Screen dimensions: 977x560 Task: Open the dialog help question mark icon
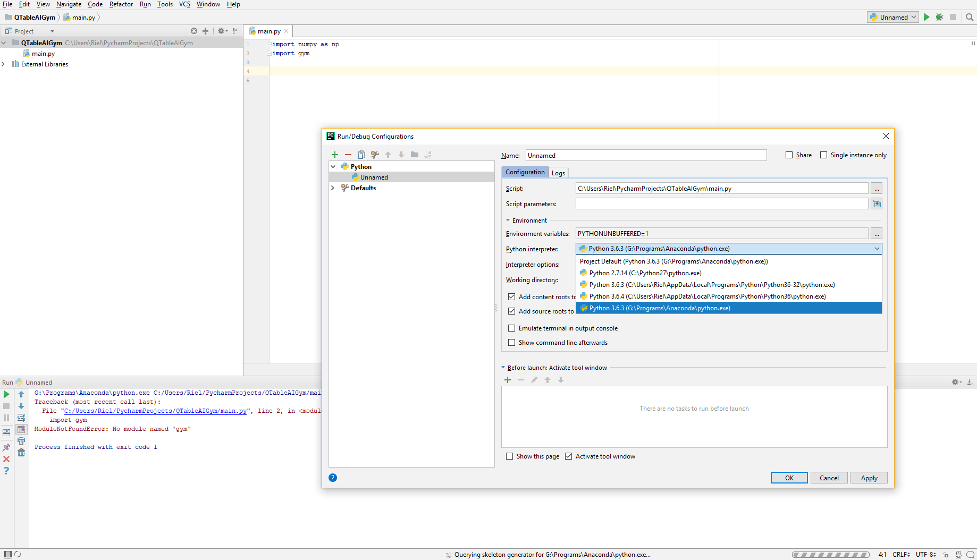tap(333, 478)
